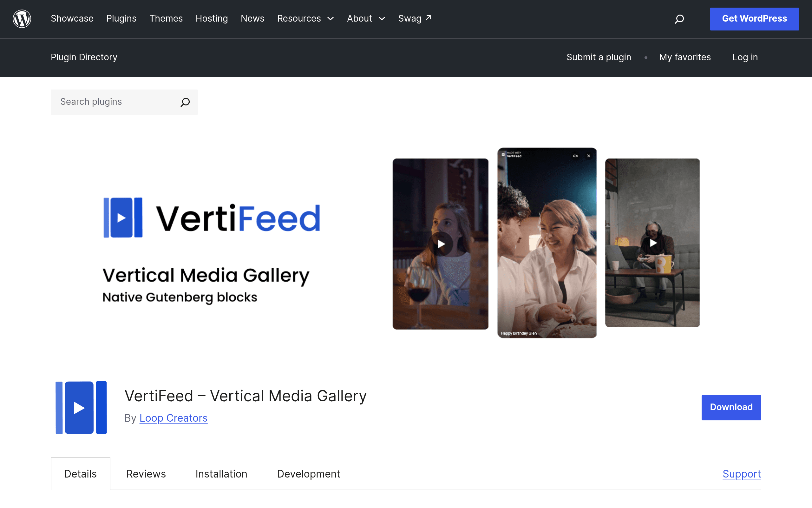
Task: Switch to the Reviews tab
Action: coord(146,474)
